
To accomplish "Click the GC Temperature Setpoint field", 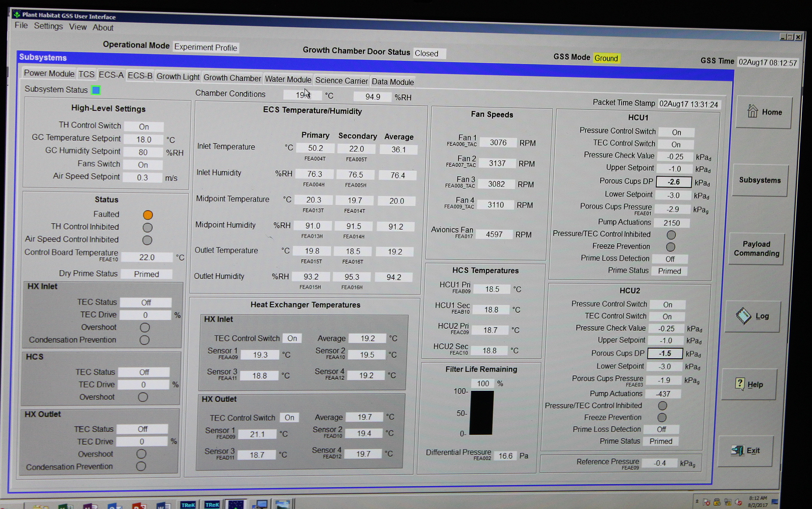I will (144, 140).
